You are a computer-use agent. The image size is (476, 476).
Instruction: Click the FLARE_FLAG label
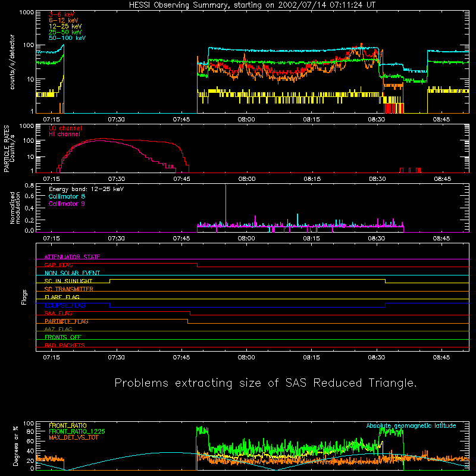pyautogui.click(x=62, y=297)
